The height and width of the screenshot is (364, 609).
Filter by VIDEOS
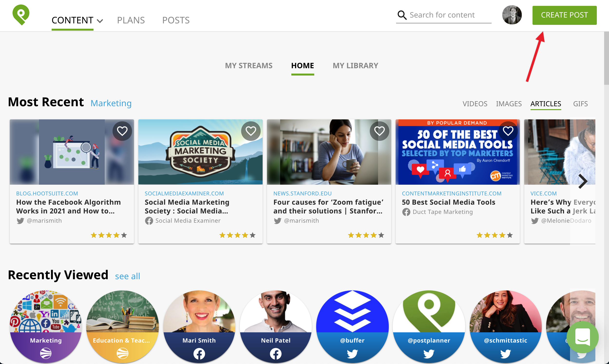tap(475, 104)
